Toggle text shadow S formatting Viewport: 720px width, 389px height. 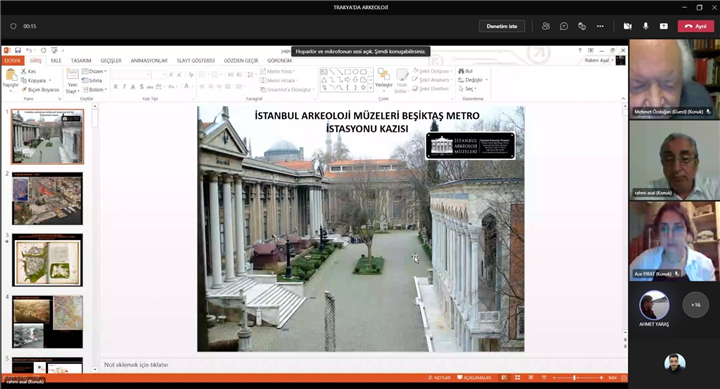click(141, 86)
